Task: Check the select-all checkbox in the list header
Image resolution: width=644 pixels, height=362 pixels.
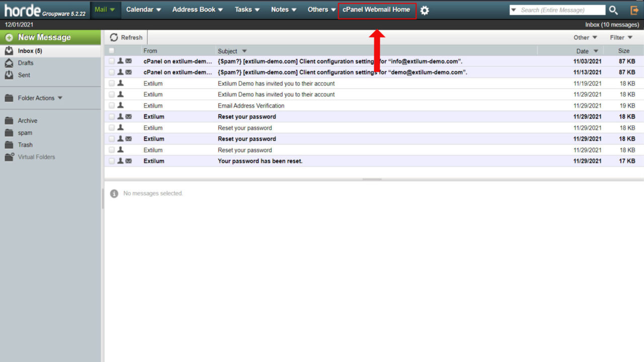Action: (111, 50)
